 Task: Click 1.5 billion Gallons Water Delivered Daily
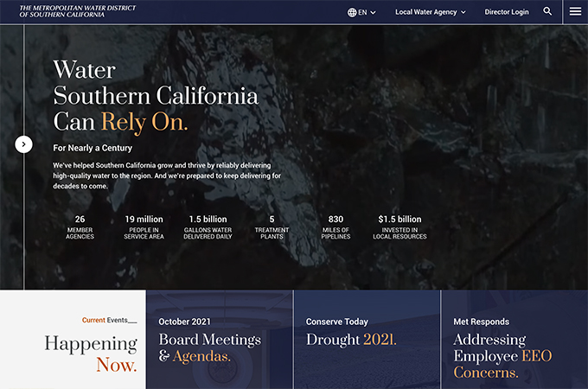(208, 227)
